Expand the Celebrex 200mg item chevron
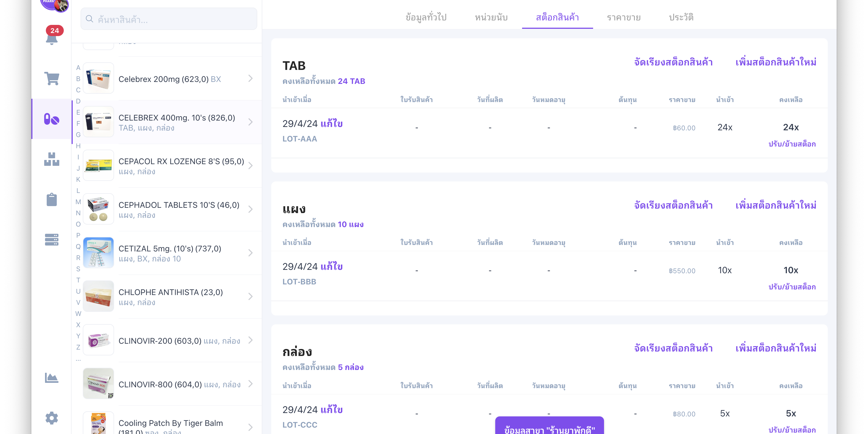Screen dimensions: 868x434 [x=250, y=79]
